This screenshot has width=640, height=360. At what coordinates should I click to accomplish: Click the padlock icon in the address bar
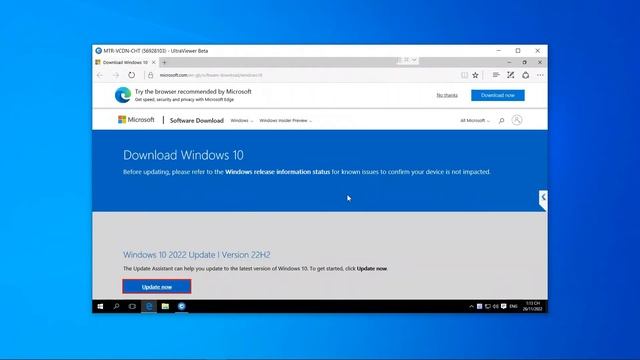point(151,75)
